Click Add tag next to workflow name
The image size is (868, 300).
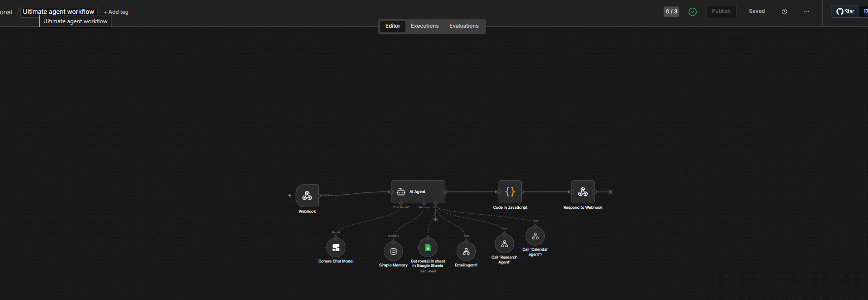[x=116, y=12]
